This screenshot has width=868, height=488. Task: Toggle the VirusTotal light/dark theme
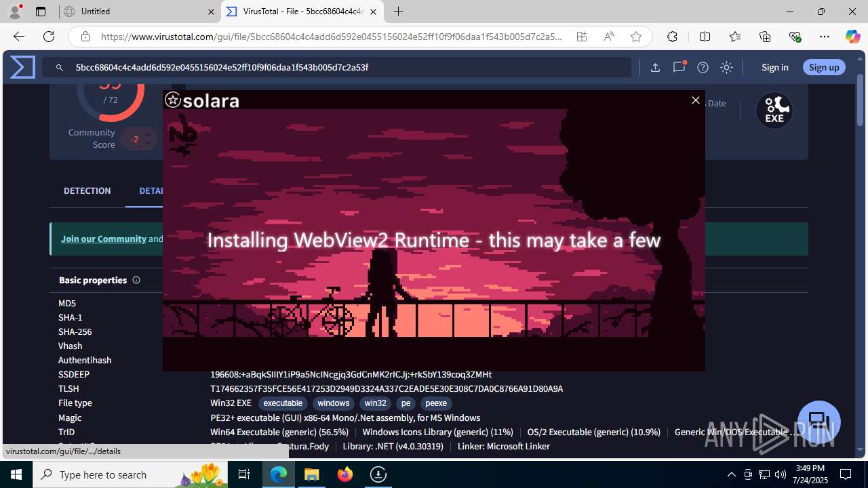pos(726,67)
